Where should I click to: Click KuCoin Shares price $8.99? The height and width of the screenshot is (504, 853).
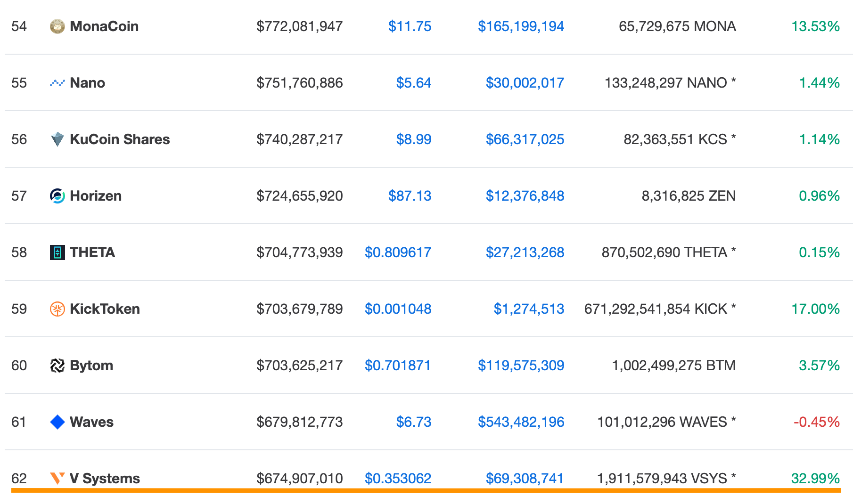[414, 139]
